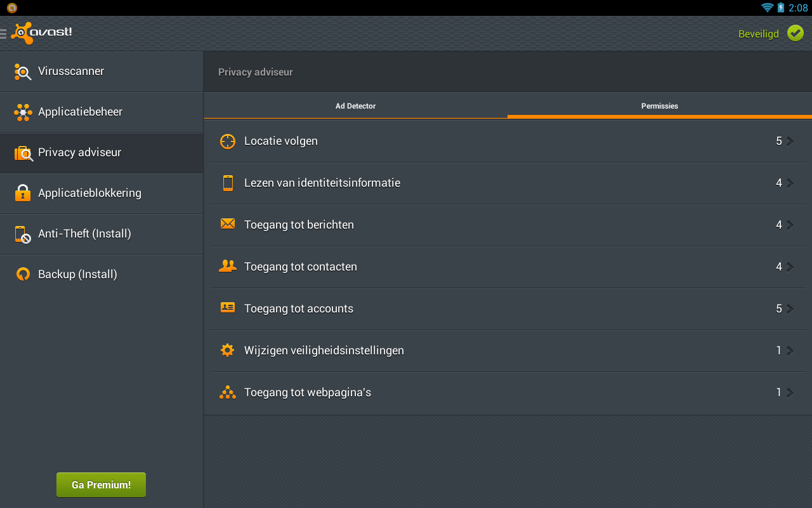The image size is (812, 508).
Task: Select Privacy adviseur sidebar label
Action: point(79,152)
